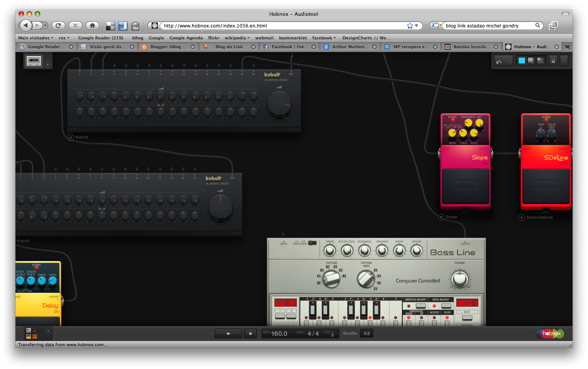The height and width of the screenshot is (369, 588).
Task: Open the rss bookmarks dropdown
Action: [64, 38]
